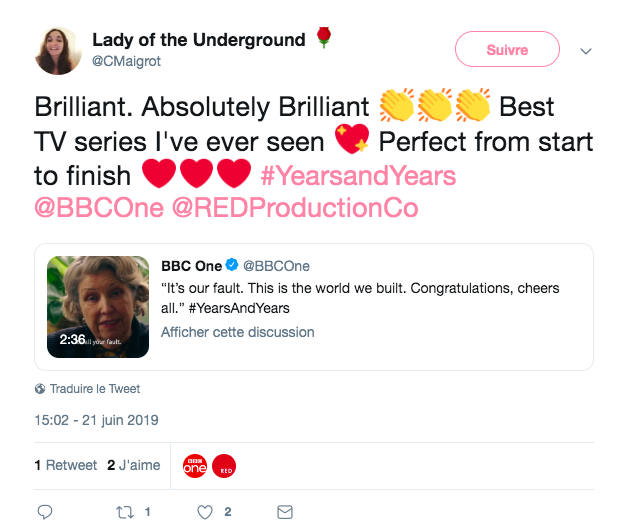The image size is (632, 526).
Task: Click Traduire le Tweet
Action: [x=95, y=389]
